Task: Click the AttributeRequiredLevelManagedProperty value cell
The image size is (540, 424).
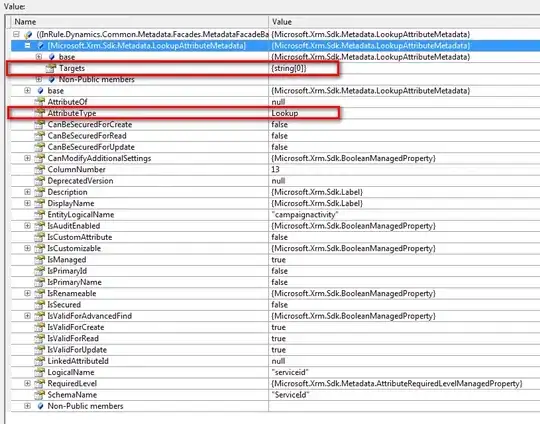Action: pos(397,383)
